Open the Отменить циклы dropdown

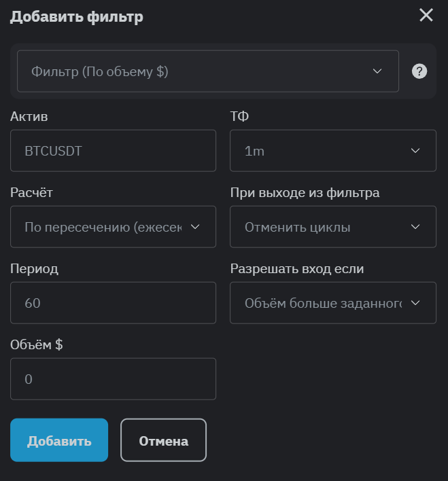(332, 227)
